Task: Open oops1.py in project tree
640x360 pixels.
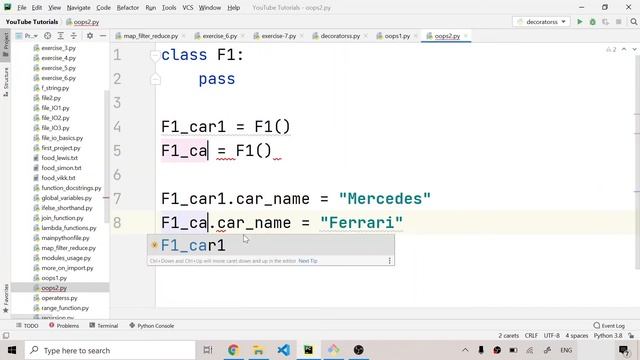Action: click(x=54, y=278)
